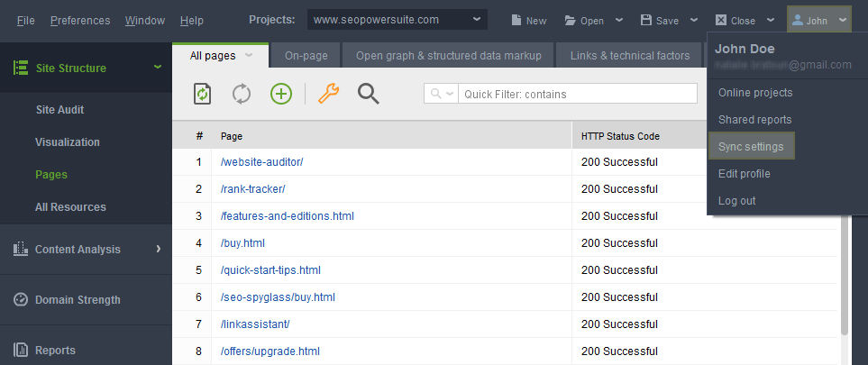Click the gray update refresh arrows icon

click(242, 94)
